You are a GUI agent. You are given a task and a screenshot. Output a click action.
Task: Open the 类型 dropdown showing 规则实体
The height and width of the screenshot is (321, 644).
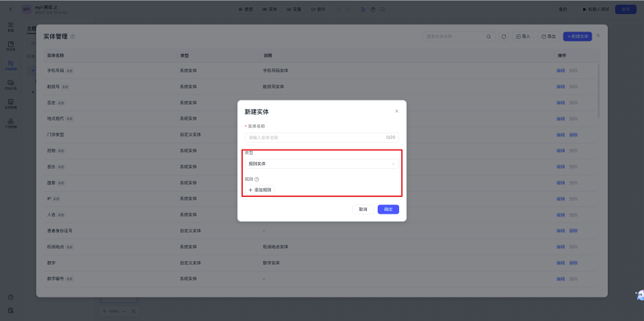pos(321,164)
